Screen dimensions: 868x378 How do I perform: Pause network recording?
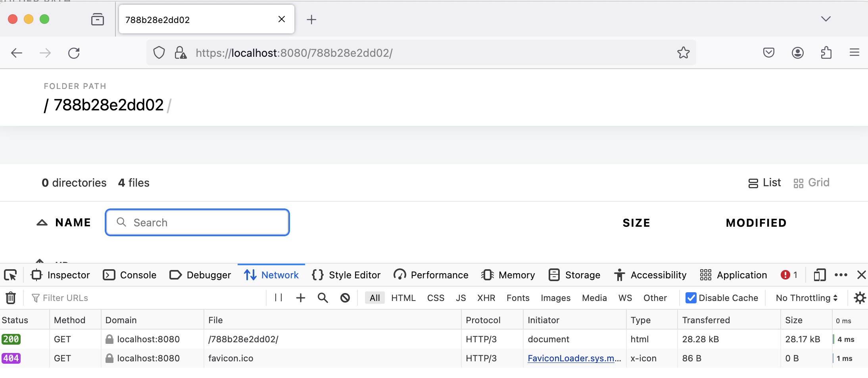pyautogui.click(x=278, y=298)
